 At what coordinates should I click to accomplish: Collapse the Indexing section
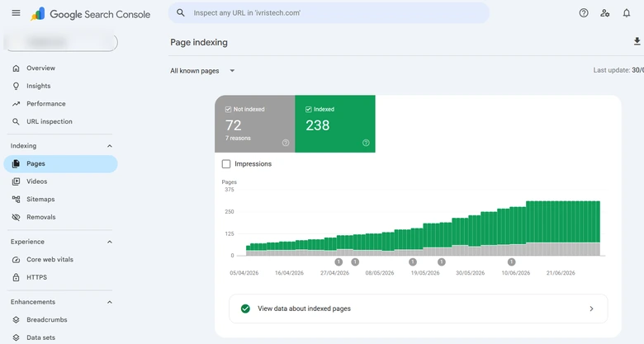point(110,146)
